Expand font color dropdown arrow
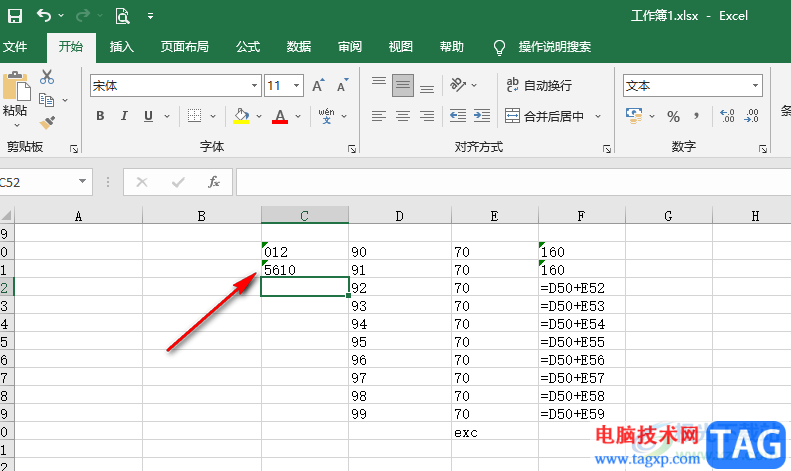 tap(298, 116)
